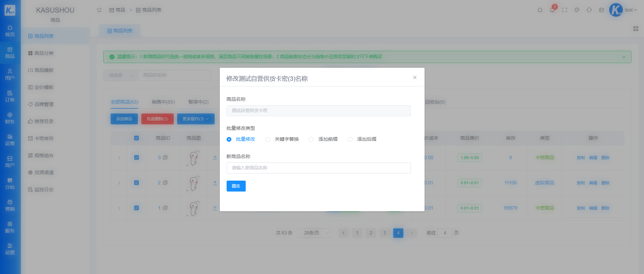Click the top bar home icon
This screenshot has height=274, width=644.
(x=540, y=10)
